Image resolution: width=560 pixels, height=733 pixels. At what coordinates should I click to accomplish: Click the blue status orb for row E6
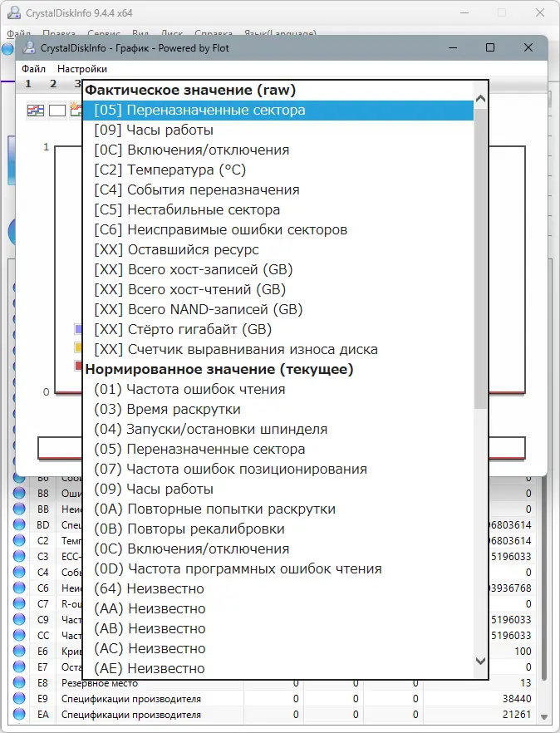pos(19,651)
